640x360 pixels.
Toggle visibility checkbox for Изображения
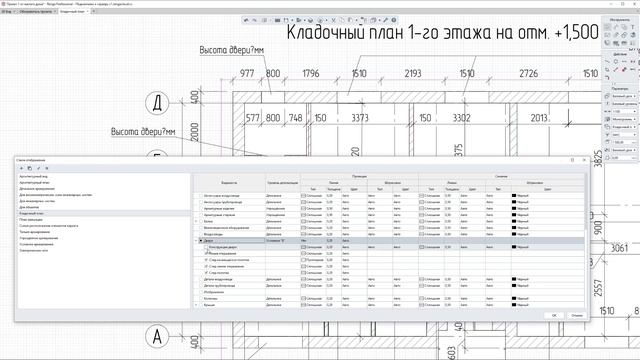[200, 292]
